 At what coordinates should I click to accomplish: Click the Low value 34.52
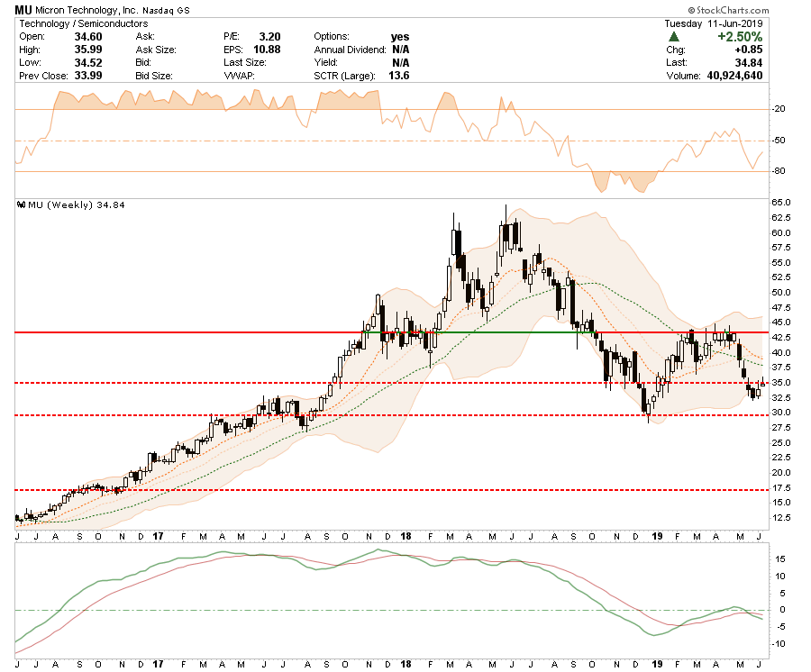(x=88, y=62)
